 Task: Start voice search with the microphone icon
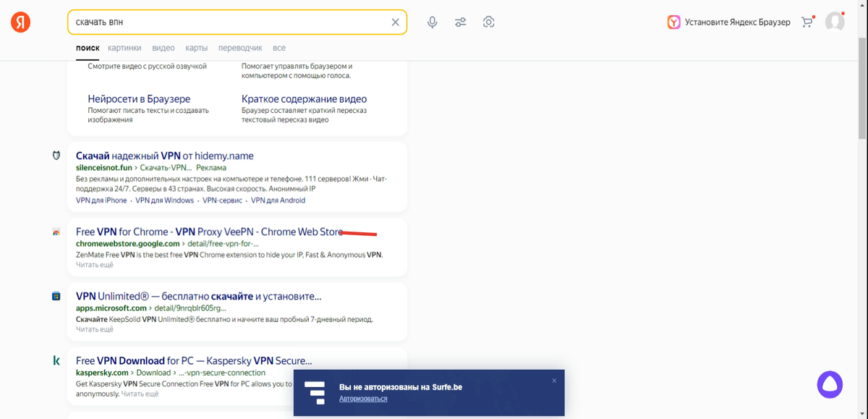tap(432, 22)
